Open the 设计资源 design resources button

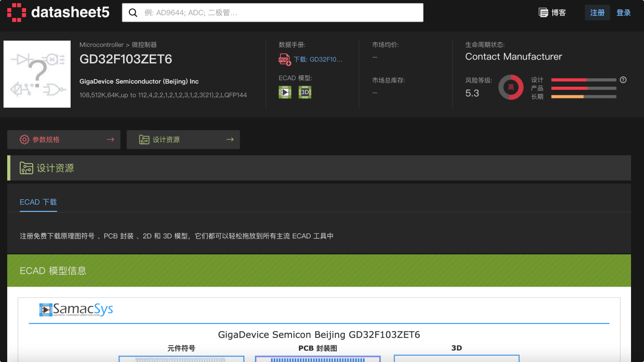point(183,139)
